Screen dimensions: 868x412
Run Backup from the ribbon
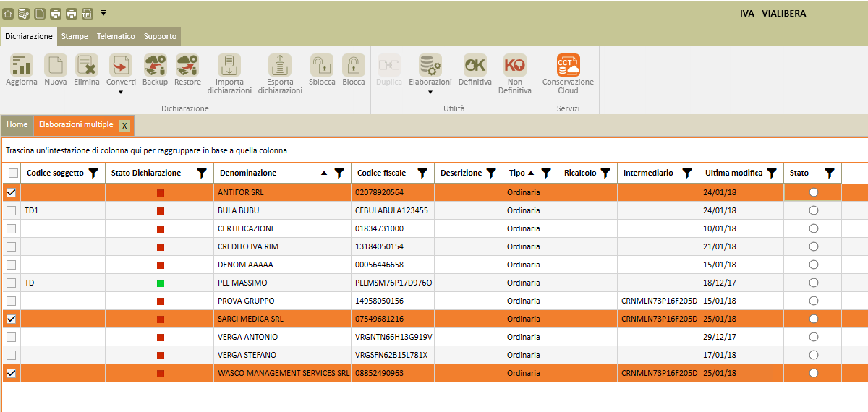pyautogui.click(x=155, y=65)
